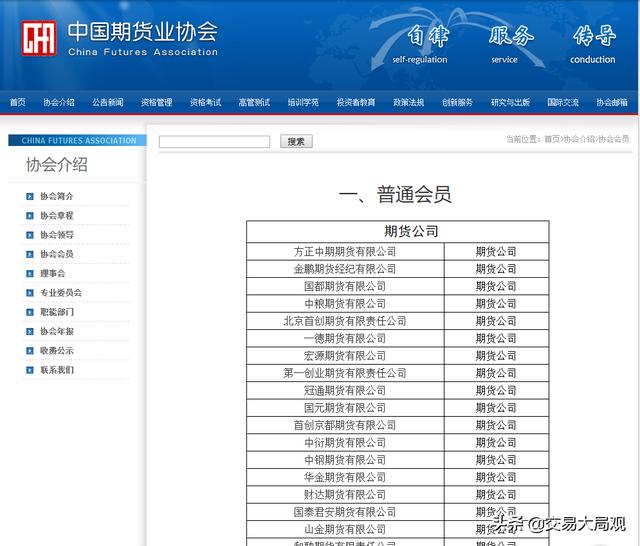Focus the search text input field
The image size is (640, 546).
tap(214, 142)
